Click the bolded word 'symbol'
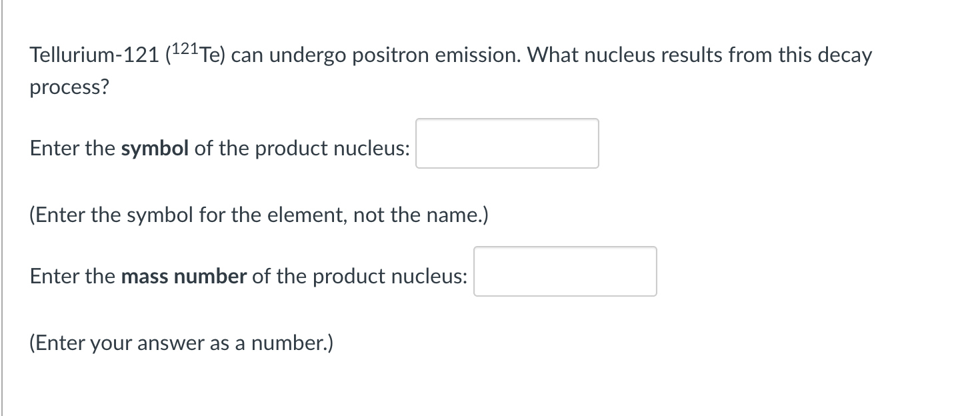This screenshot has height=416, width=980. pyautogui.click(x=155, y=148)
